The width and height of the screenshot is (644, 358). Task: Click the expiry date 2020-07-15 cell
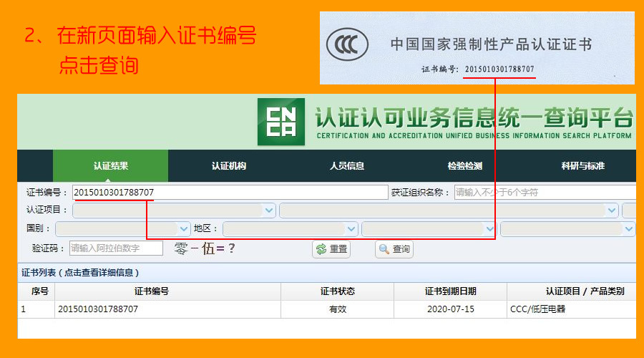point(451,309)
